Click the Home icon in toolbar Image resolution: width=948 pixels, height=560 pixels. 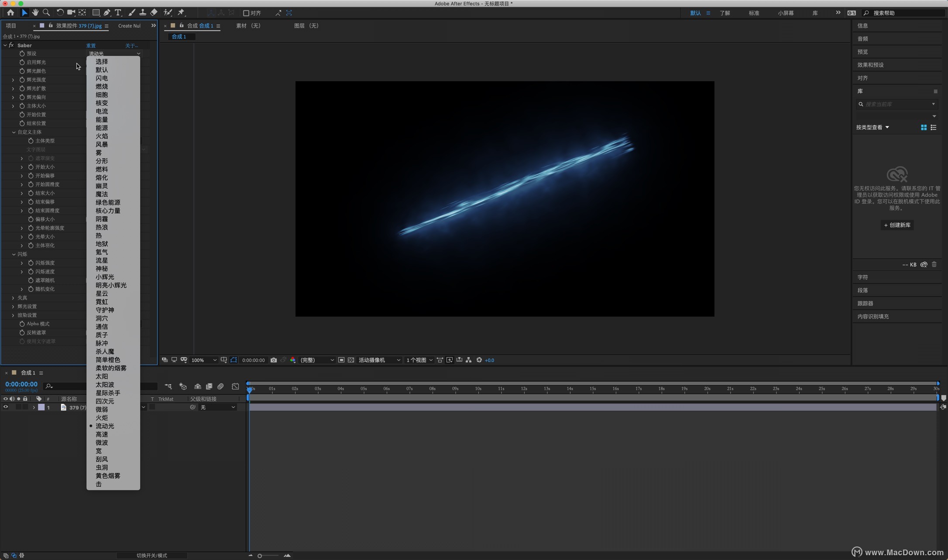coord(10,13)
